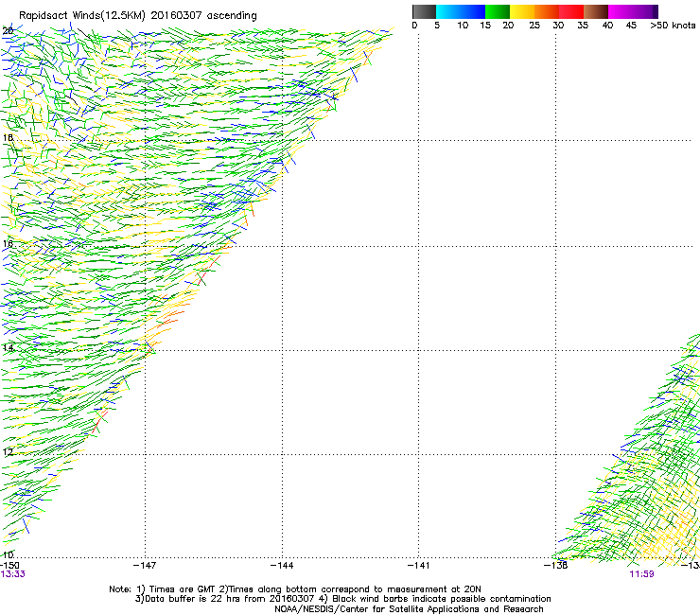Click the gray 0-5 knots color band

click(x=424, y=11)
